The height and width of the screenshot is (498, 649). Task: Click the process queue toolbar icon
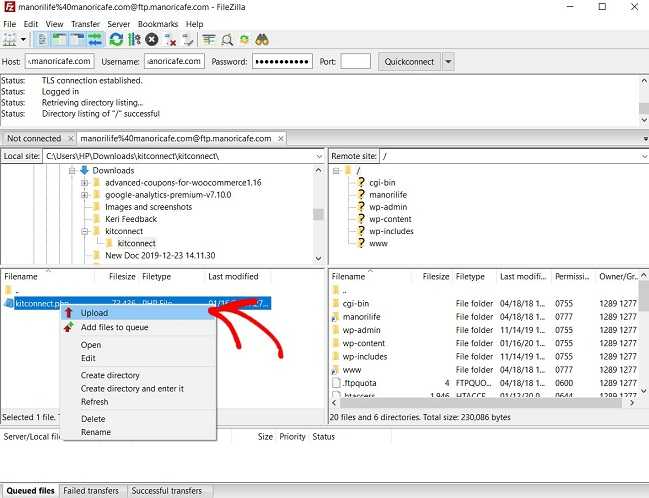pyautogui.click(x=134, y=40)
